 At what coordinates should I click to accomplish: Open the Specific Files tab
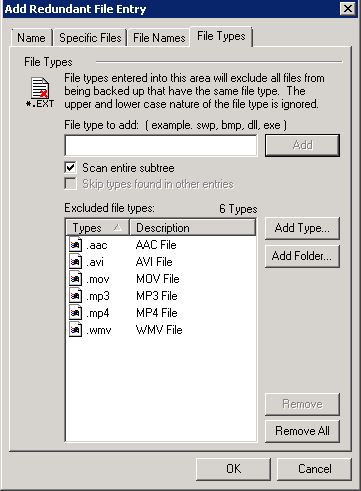coord(90,38)
